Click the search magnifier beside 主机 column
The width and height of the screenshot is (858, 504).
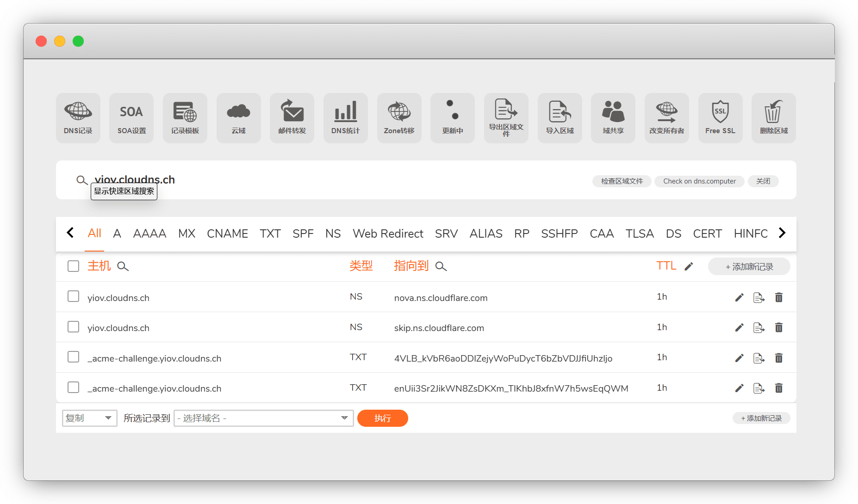tap(123, 266)
